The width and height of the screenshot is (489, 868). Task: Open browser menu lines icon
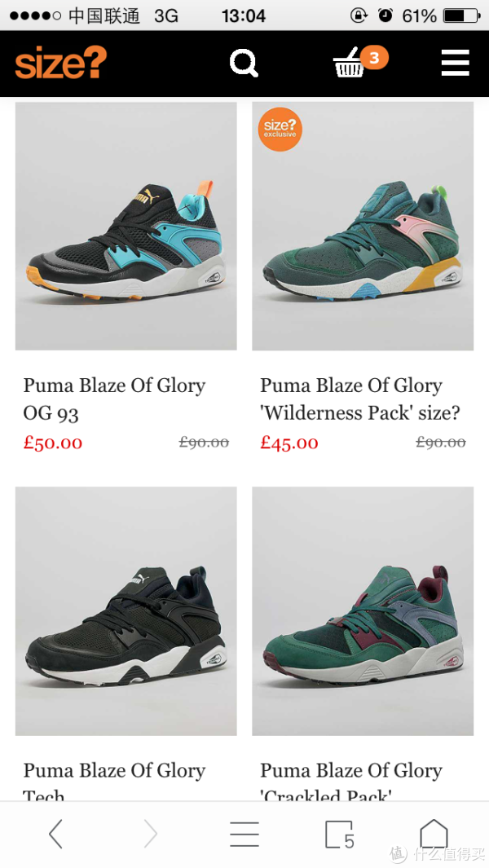pyautogui.click(x=244, y=834)
